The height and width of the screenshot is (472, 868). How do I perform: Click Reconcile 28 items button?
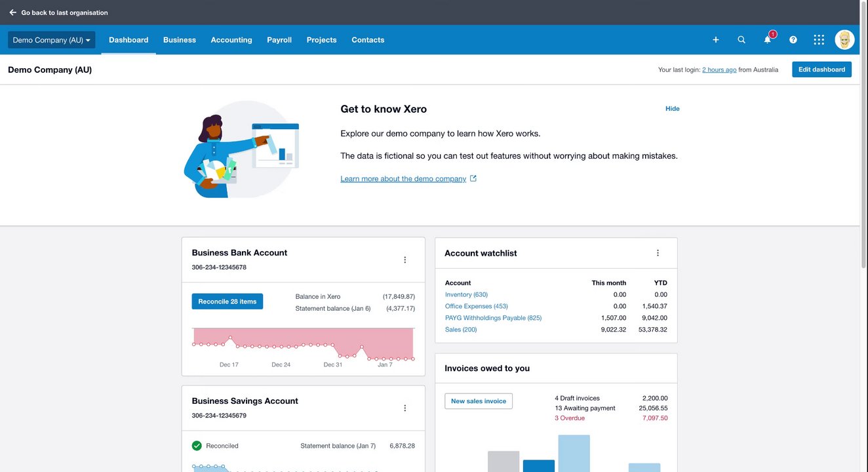click(x=227, y=302)
